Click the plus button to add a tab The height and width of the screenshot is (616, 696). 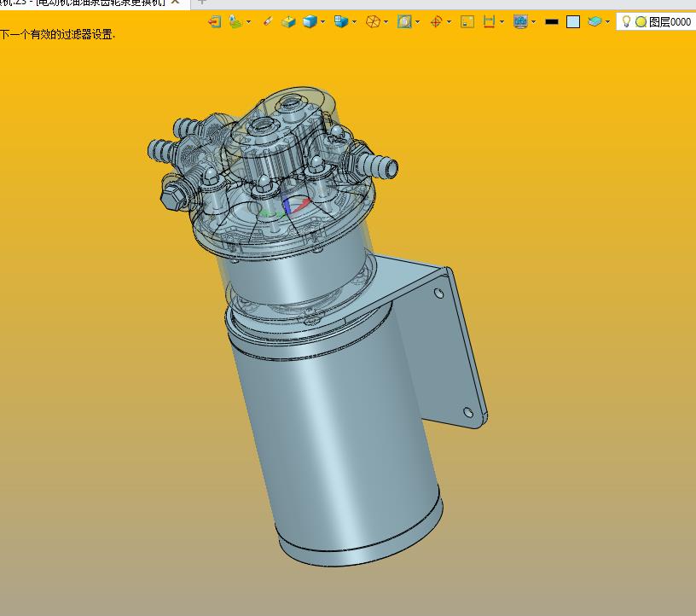click(x=202, y=3)
